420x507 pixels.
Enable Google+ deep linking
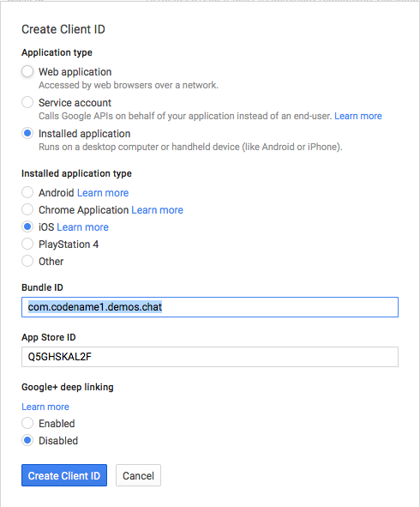[27, 423]
